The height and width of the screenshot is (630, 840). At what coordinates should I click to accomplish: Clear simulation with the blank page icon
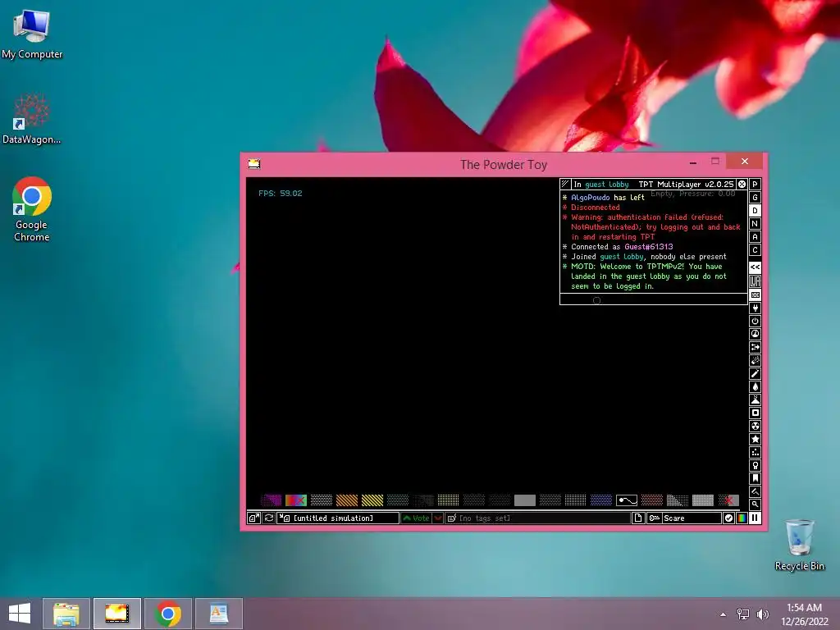coord(638,518)
